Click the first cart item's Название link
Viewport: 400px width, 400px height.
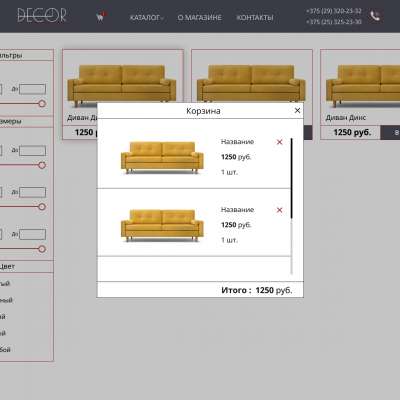237,142
